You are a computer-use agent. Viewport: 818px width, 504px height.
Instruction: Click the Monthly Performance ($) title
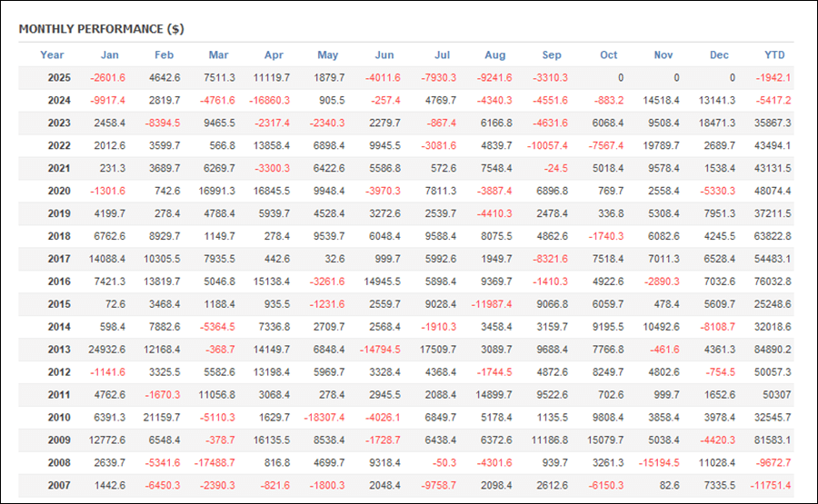(x=101, y=28)
